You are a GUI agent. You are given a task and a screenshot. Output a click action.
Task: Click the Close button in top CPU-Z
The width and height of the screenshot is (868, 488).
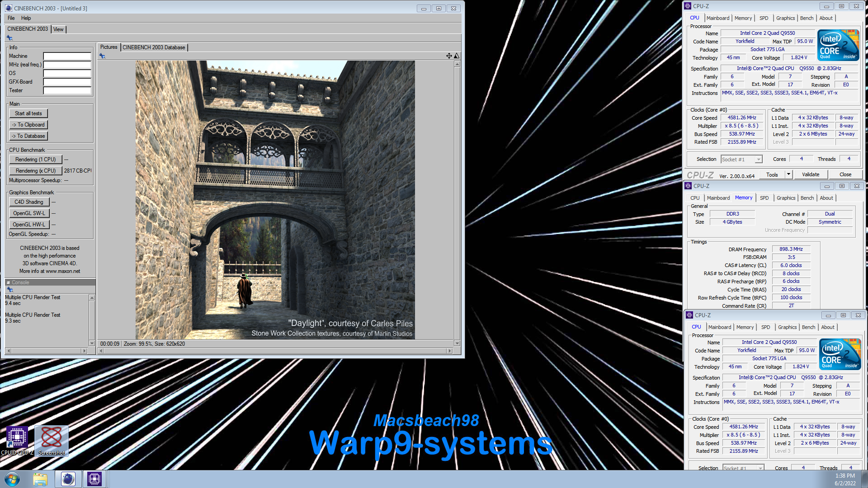pyautogui.click(x=845, y=174)
